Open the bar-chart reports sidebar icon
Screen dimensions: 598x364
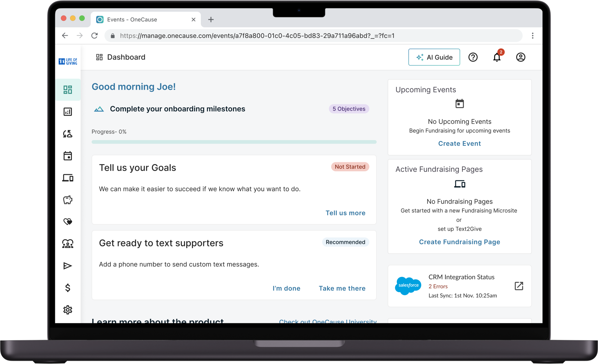pyautogui.click(x=68, y=112)
